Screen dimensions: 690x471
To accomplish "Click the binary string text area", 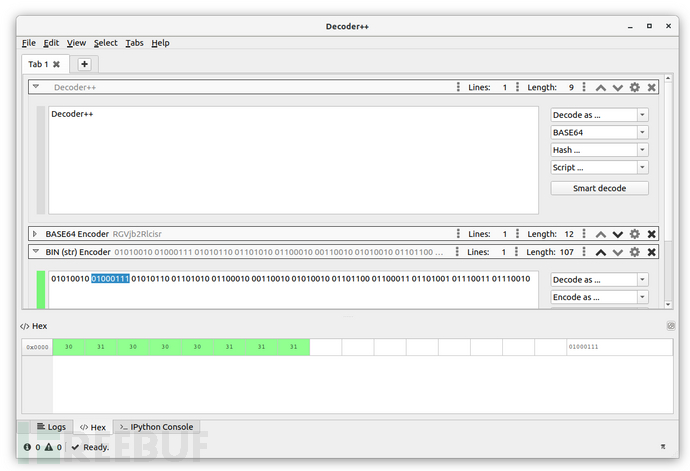I will (293, 289).
